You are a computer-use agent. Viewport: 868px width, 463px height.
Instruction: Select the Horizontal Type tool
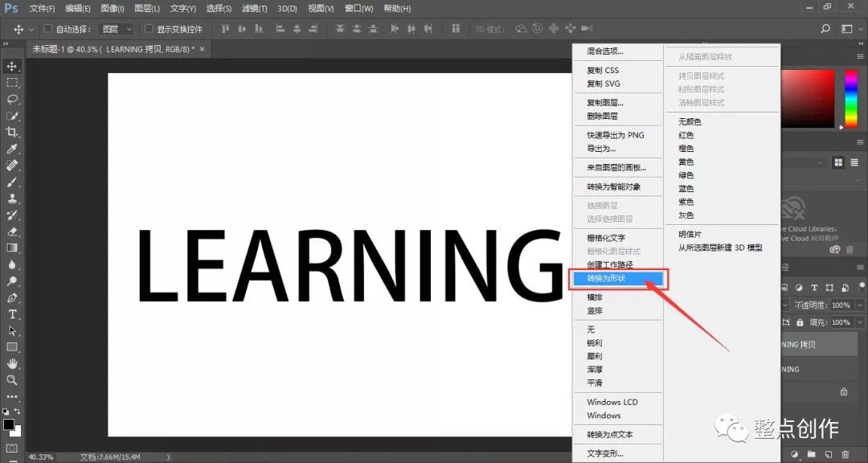(x=11, y=314)
